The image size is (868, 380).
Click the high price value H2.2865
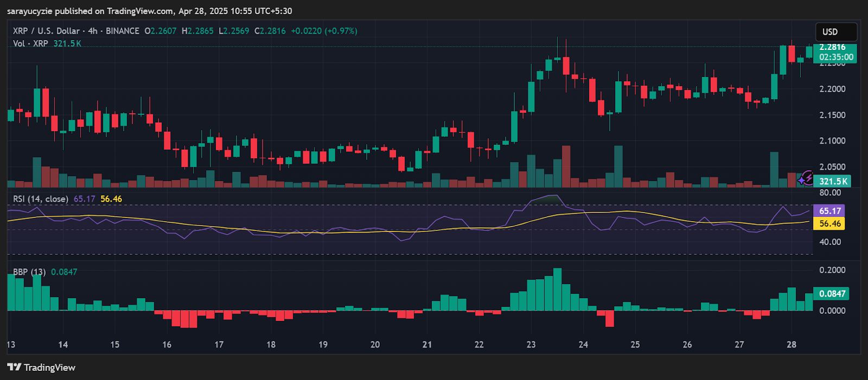click(197, 31)
